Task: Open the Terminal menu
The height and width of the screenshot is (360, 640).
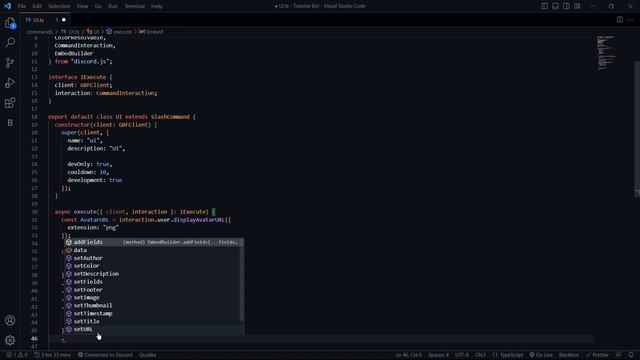Action: (x=135, y=6)
